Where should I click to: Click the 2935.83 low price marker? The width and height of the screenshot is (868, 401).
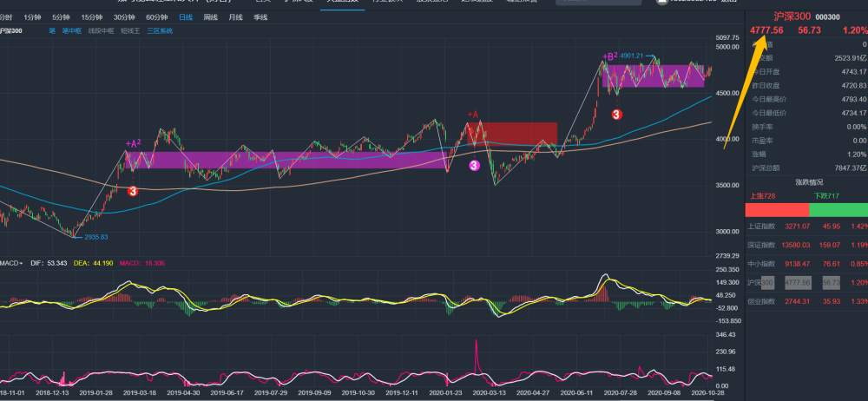pyautogui.click(x=95, y=237)
